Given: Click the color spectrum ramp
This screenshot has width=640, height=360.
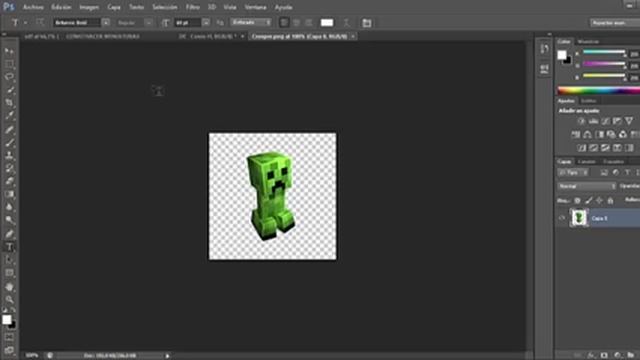Looking at the screenshot, I should (x=599, y=91).
